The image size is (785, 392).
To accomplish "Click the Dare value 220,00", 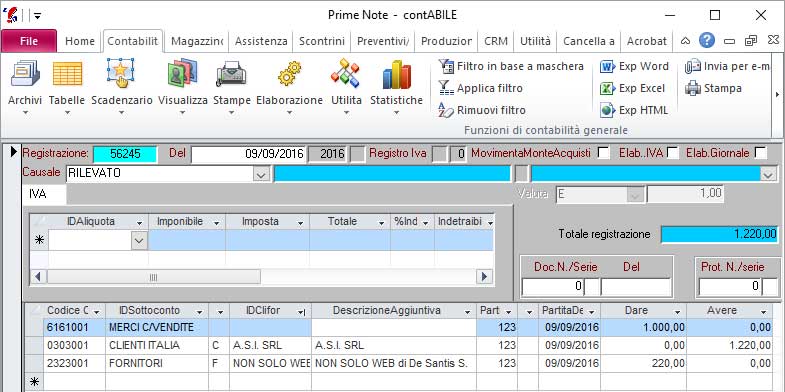I will click(643, 363).
